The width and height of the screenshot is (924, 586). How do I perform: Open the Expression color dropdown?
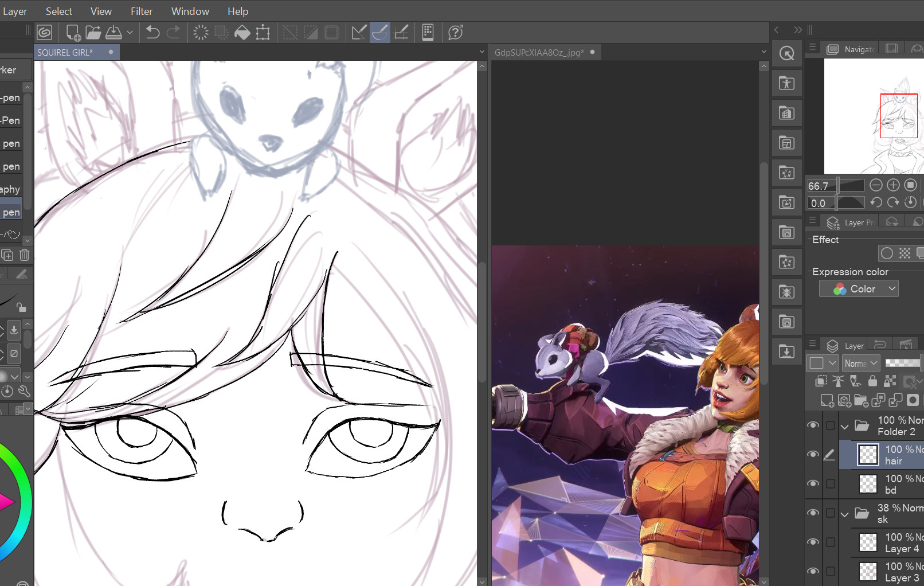(x=859, y=289)
